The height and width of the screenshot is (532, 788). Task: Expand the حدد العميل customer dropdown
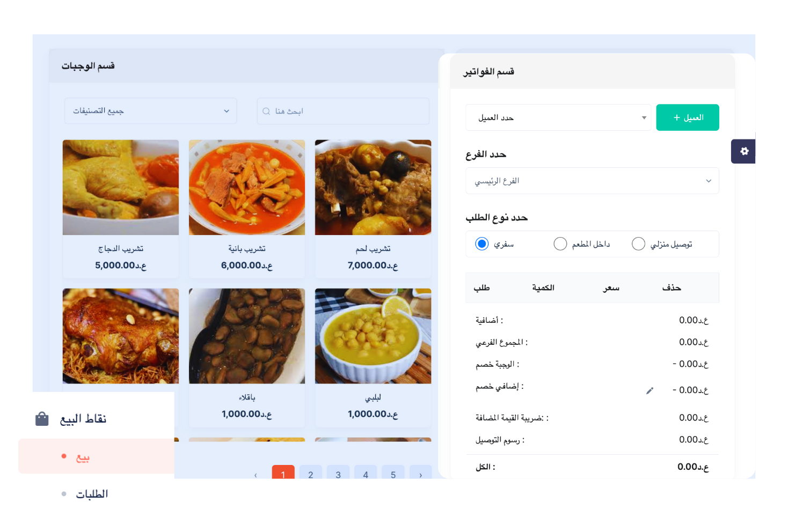558,117
